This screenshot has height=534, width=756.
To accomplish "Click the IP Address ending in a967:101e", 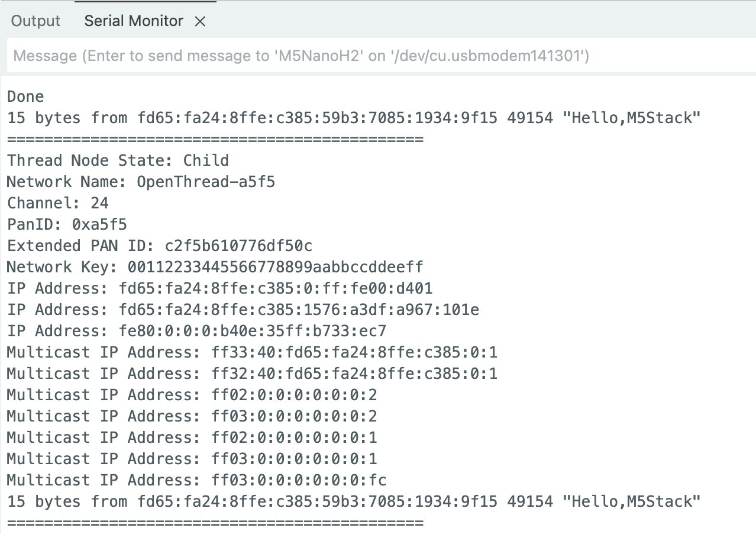I will point(243,310).
